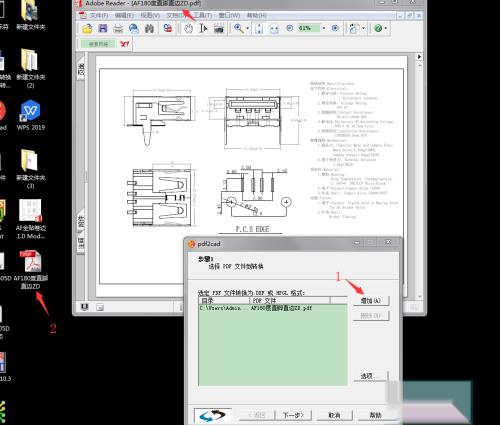Select the listed PDF file row in pdf2cad
The image size is (500, 425).
pyautogui.click(x=273, y=308)
